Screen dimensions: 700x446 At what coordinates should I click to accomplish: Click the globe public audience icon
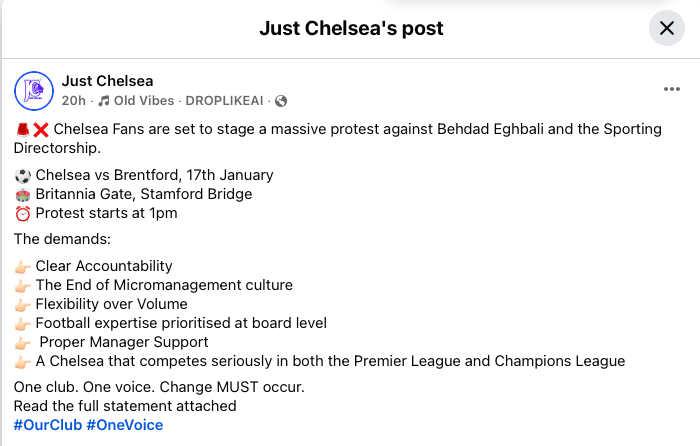281,101
